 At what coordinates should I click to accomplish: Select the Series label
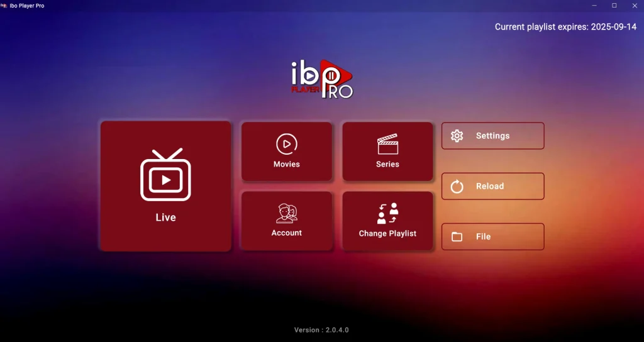(x=387, y=164)
